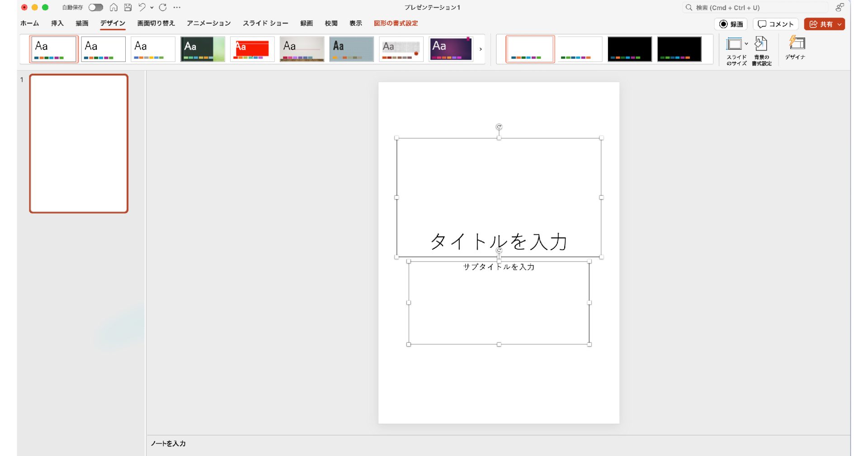Click the Home icon in title bar
The width and height of the screenshot is (868, 456).
coord(113,7)
